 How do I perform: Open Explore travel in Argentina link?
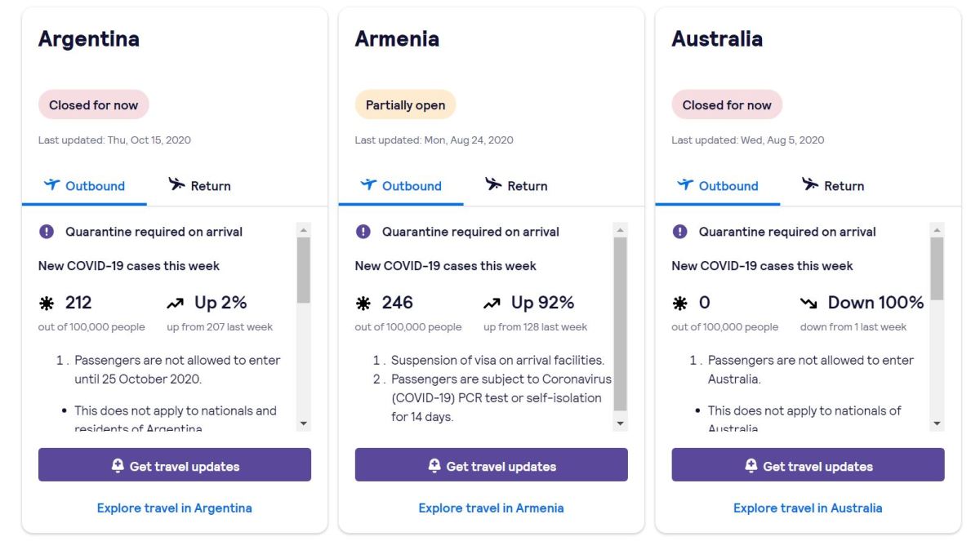pyautogui.click(x=175, y=508)
